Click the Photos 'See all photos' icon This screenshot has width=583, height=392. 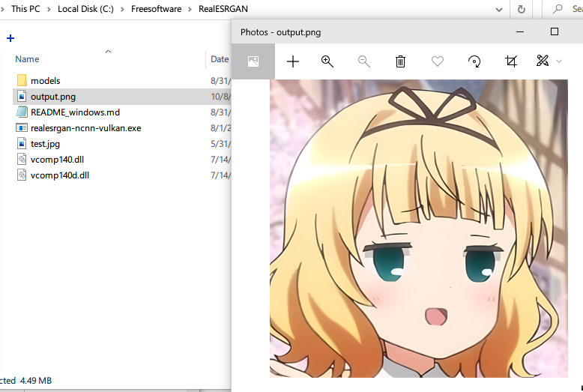point(253,61)
